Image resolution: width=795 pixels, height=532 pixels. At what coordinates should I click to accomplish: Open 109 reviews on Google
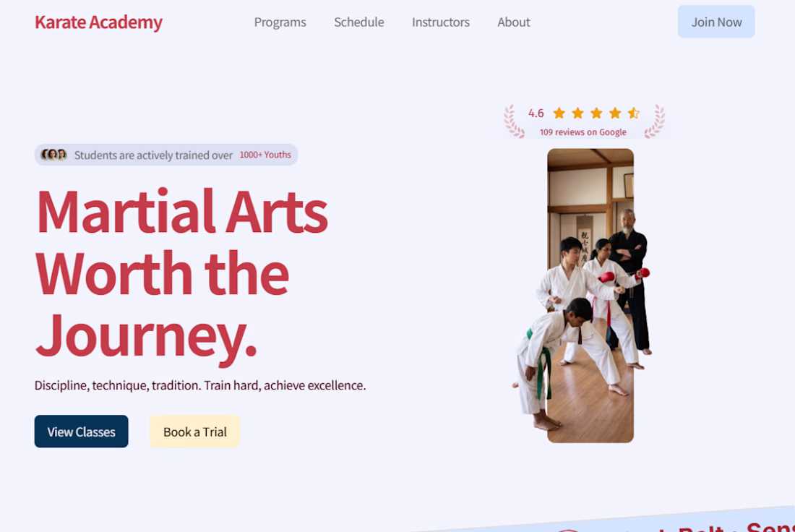pyautogui.click(x=583, y=132)
